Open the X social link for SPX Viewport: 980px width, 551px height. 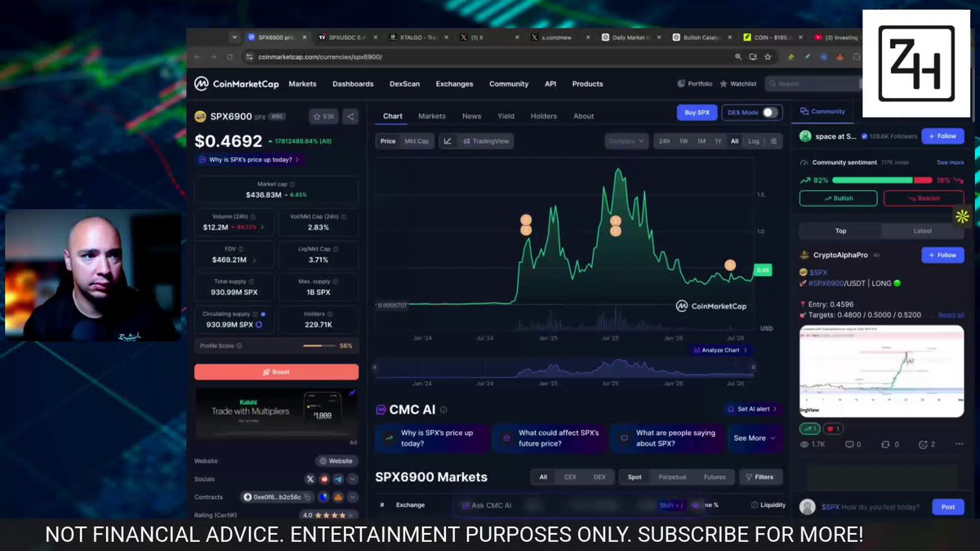point(310,479)
